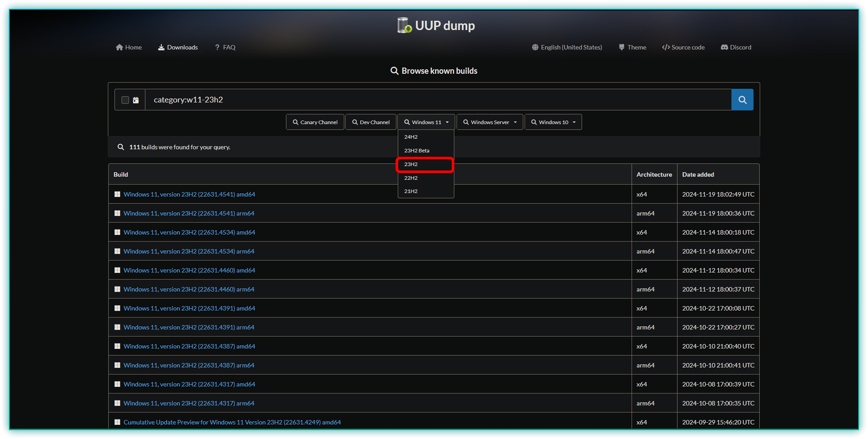Open the Downloads navigation link
Screen dimensions: 868x439
178,47
